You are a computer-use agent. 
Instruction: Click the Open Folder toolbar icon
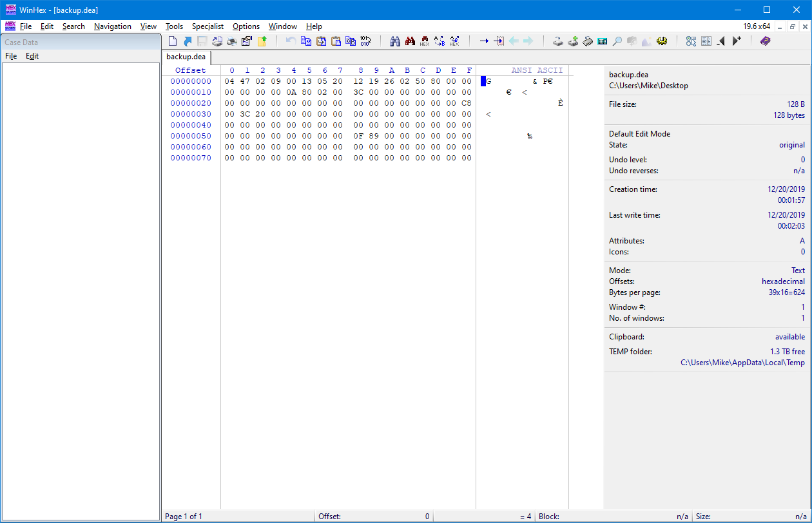coord(262,41)
